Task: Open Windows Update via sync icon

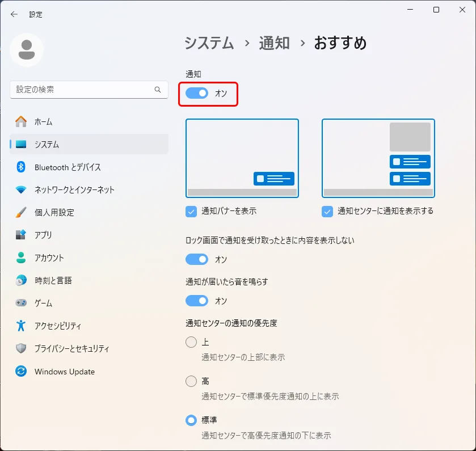Action: coord(21,371)
